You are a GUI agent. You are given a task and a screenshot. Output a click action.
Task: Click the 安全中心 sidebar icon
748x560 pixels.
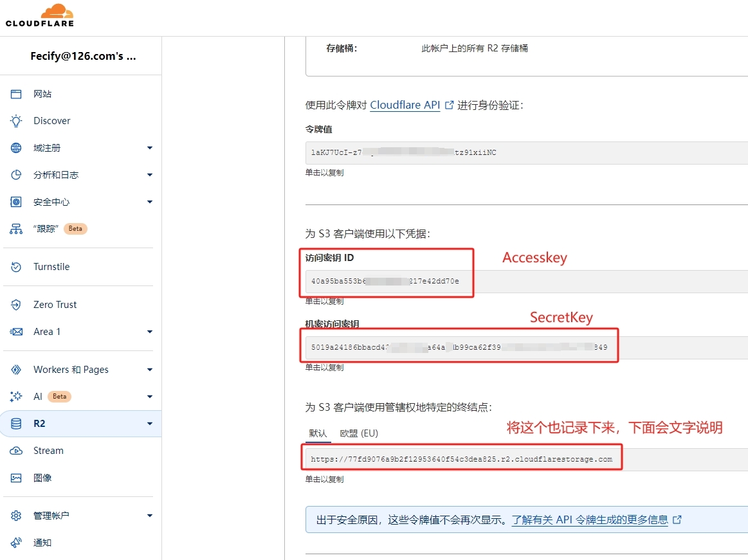(x=16, y=202)
